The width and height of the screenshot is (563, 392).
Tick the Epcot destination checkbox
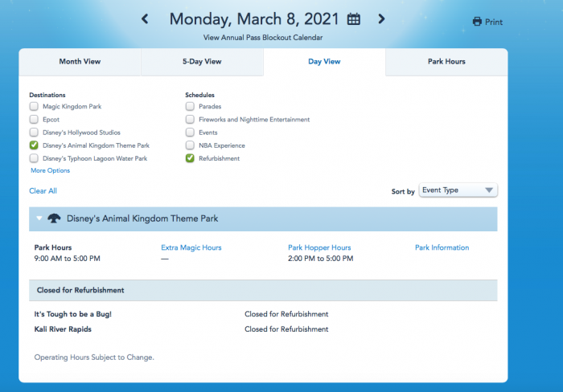[34, 120]
